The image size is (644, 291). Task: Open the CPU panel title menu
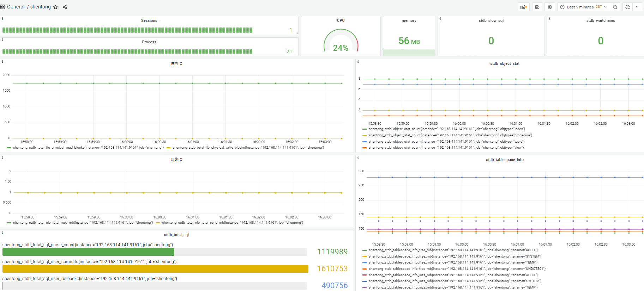click(341, 21)
